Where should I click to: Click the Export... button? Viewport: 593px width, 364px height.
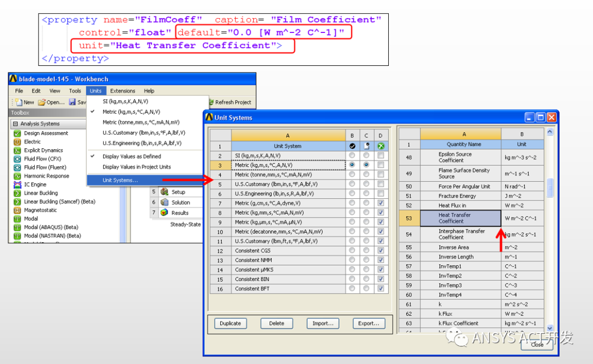coord(369,323)
